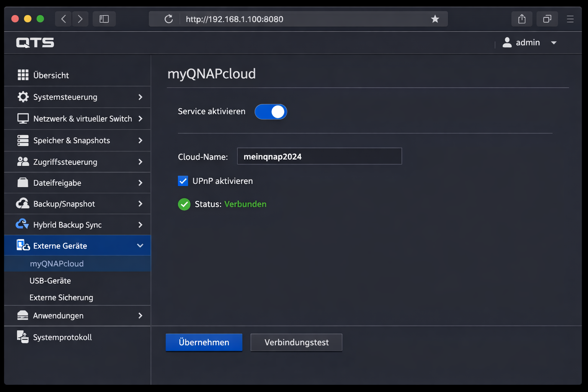This screenshot has width=588, height=392.
Task: Click the browser forward arrow
Action: click(x=80, y=19)
